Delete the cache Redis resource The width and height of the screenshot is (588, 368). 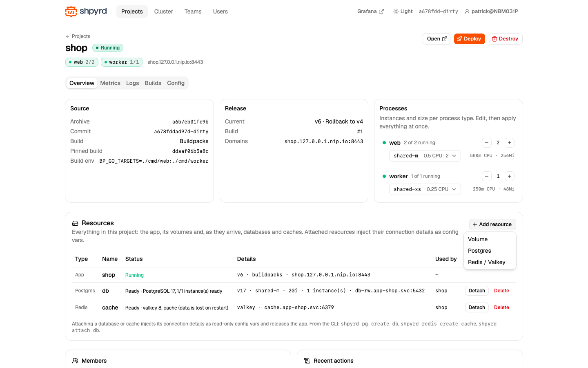click(x=501, y=307)
